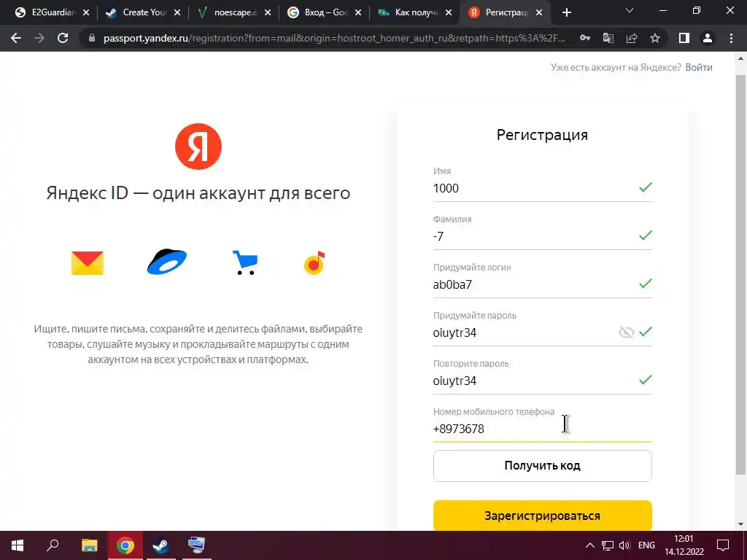This screenshot has width=747, height=560.
Task: Open tab search chevron
Action: point(630,10)
